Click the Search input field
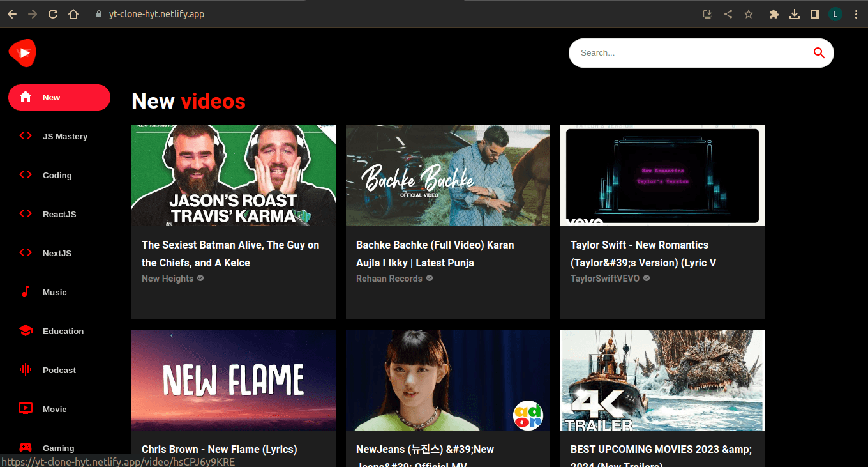Screen dimensions: 868x467 coord(689,53)
